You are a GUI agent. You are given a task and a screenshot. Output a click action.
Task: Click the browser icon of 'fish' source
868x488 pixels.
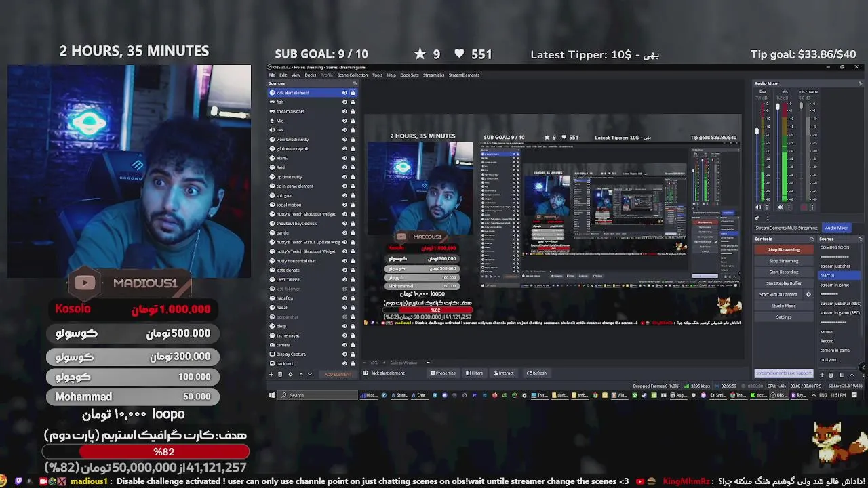click(x=272, y=102)
